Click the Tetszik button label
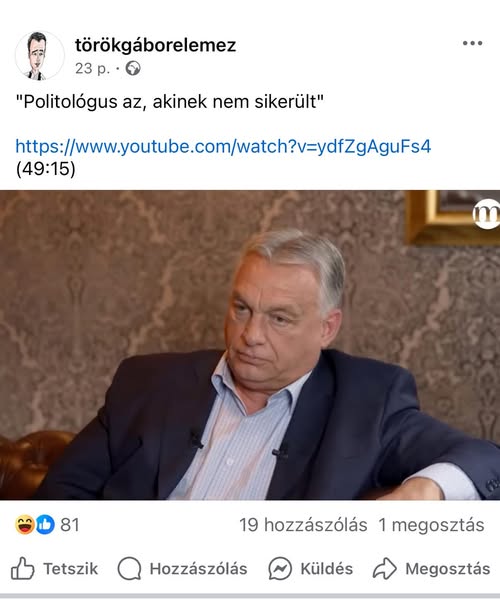Image resolution: width=500 pixels, height=600 pixels. point(70,569)
